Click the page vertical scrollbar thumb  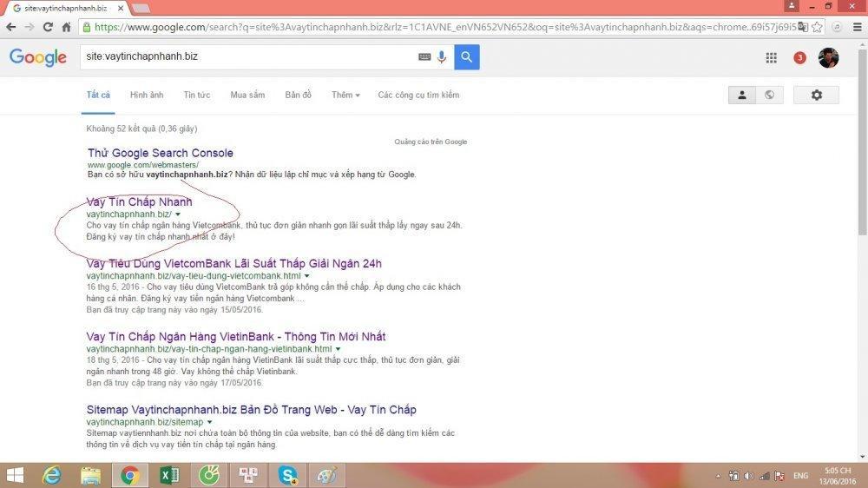[x=863, y=142]
